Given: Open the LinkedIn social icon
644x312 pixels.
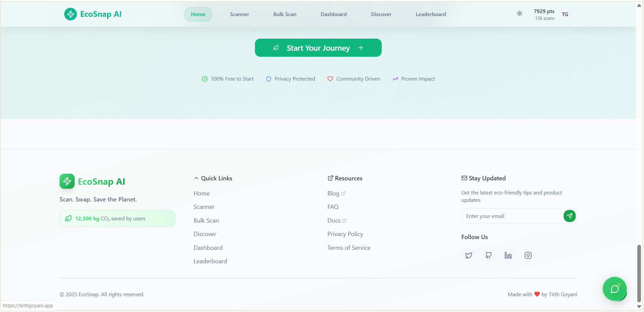Looking at the screenshot, I should point(508,256).
